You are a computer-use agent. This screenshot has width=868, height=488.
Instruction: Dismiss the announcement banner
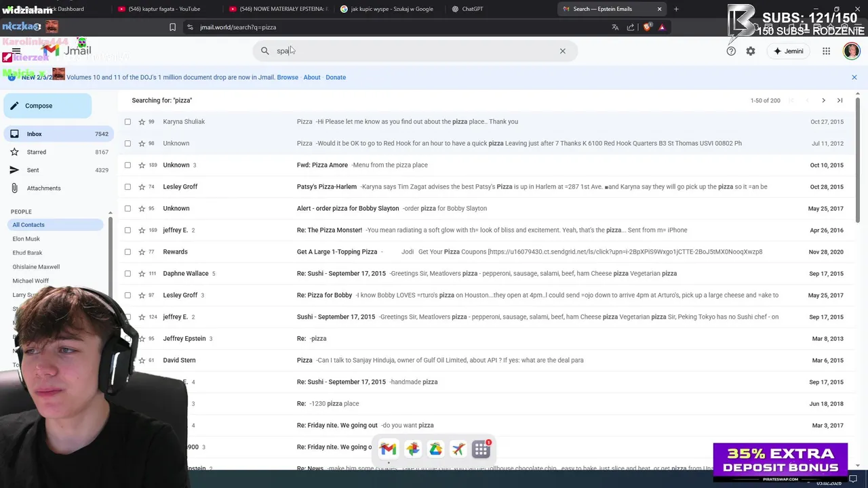[854, 77]
